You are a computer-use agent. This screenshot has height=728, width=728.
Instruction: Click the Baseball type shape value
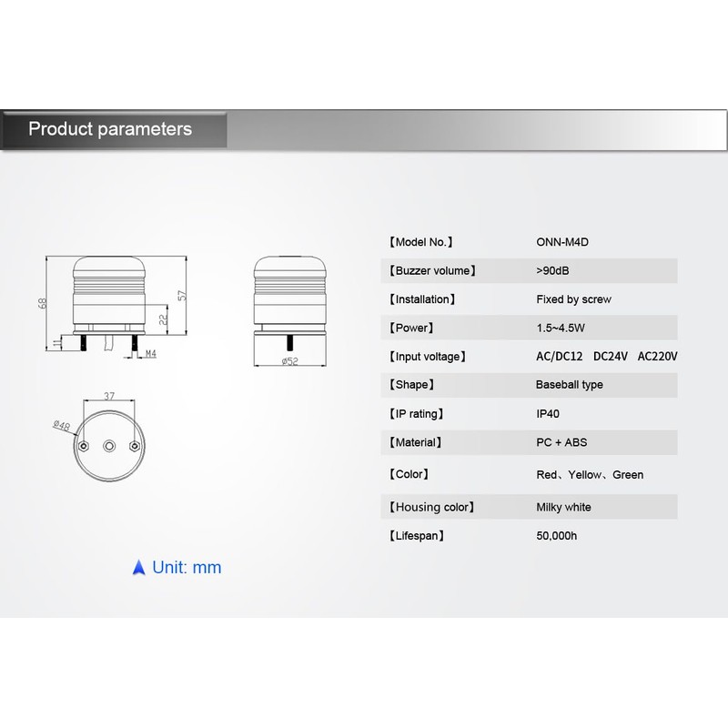(569, 385)
